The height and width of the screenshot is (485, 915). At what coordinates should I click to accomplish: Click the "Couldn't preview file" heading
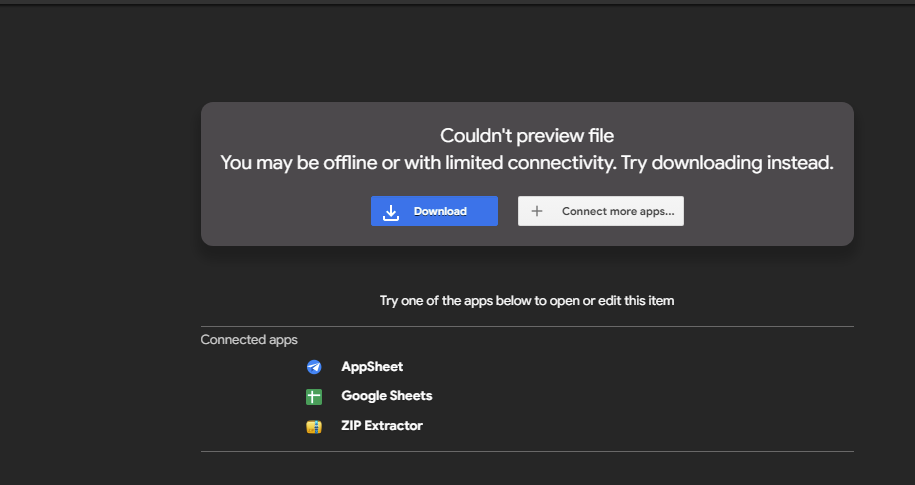coord(527,135)
